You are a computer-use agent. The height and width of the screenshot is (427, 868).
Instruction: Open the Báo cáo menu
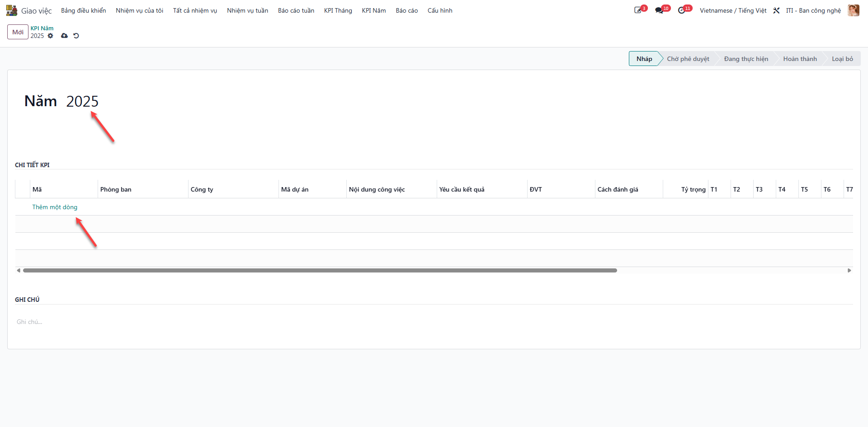[x=407, y=10]
